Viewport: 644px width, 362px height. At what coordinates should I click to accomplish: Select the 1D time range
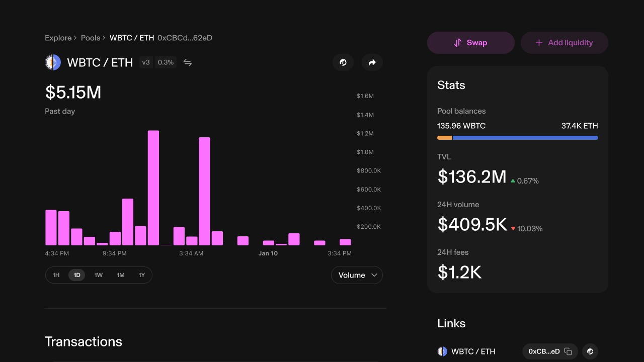77,275
